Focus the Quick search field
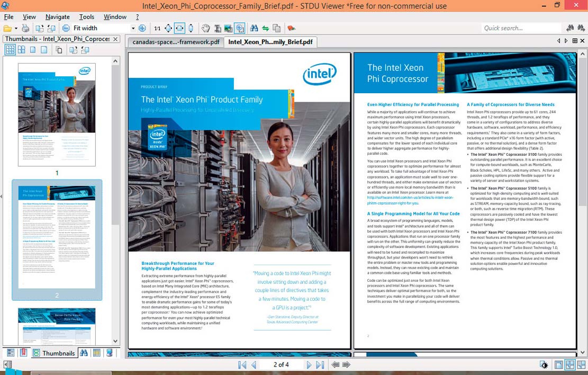Image resolution: width=588 pixels, height=375 pixels. pos(521,28)
